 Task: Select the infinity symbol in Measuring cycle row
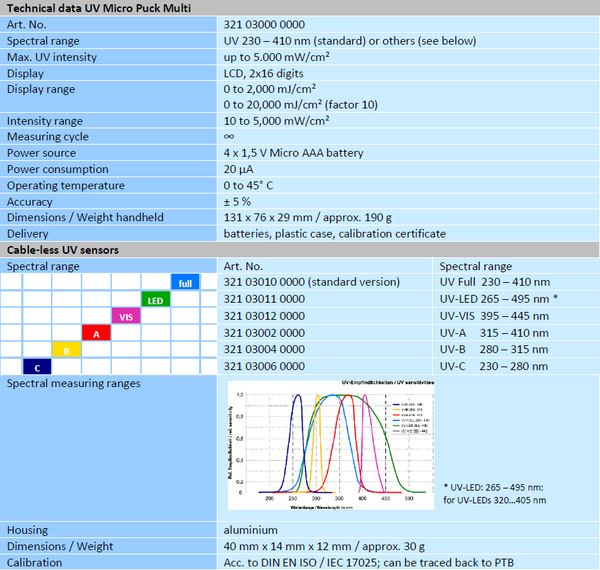229,137
